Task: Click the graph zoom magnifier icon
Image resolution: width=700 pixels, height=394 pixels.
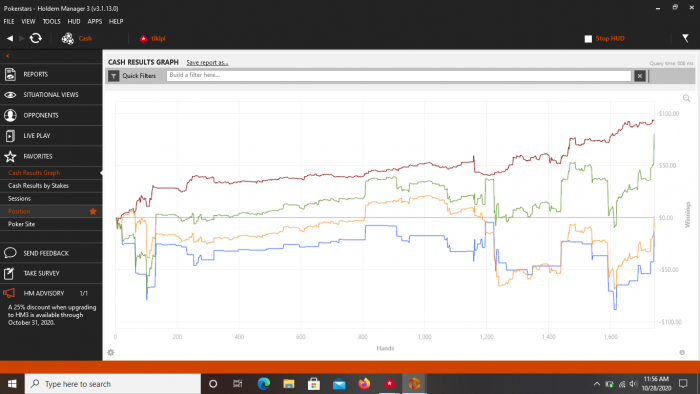Action: [686, 99]
